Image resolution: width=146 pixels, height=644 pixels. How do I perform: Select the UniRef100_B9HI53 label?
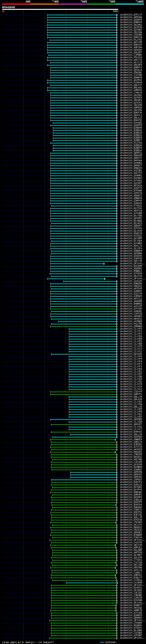131,45
